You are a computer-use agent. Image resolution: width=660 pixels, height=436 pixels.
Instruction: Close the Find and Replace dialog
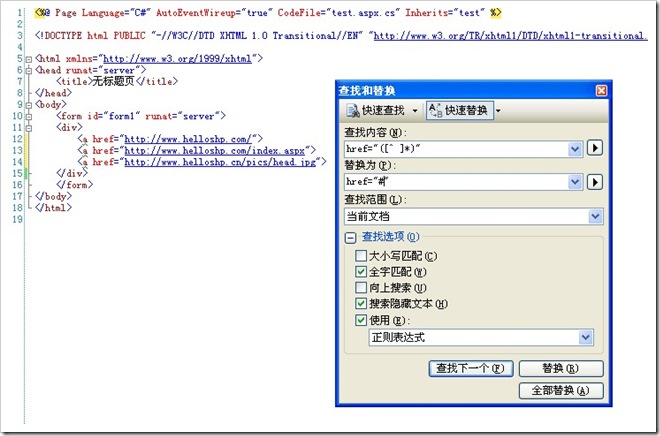click(601, 90)
